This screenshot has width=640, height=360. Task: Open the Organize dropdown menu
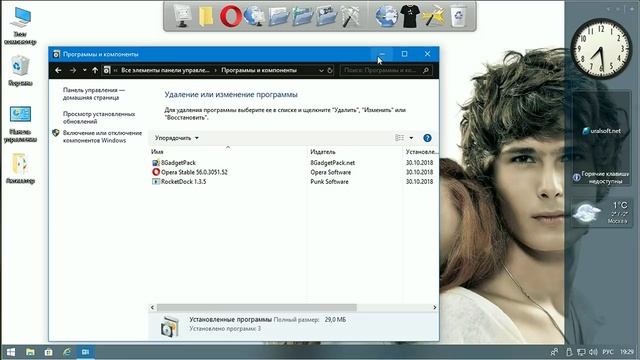177,138
